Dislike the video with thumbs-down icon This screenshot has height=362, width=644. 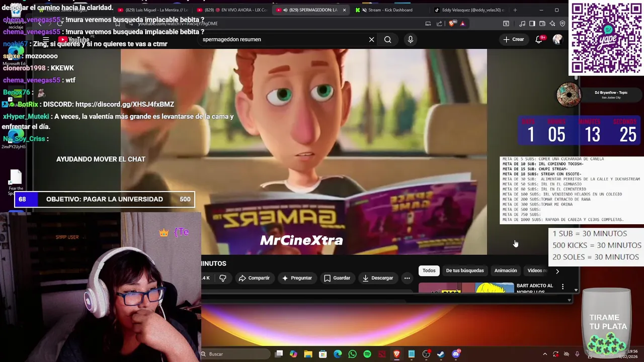point(223,278)
